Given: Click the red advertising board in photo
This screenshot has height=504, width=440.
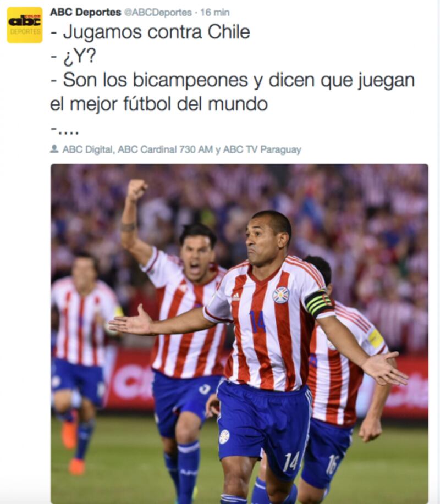Looking at the screenshot, I should tap(129, 380).
